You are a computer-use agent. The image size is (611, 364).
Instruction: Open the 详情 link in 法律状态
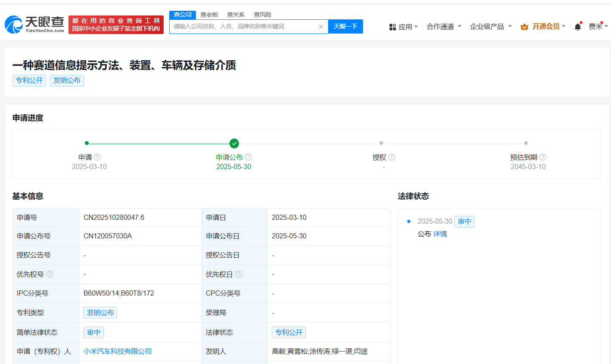coord(440,234)
